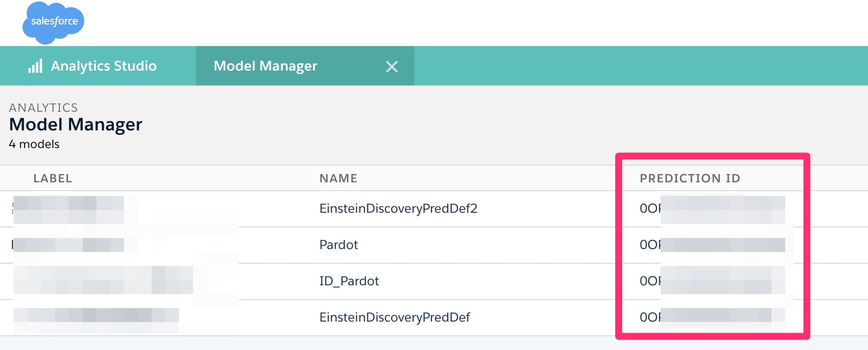
Task: Click the Salesforce cloud logo
Action: pos(53,23)
